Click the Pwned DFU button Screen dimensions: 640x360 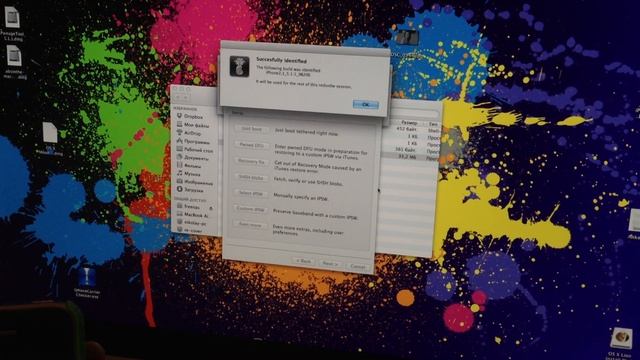(251, 145)
